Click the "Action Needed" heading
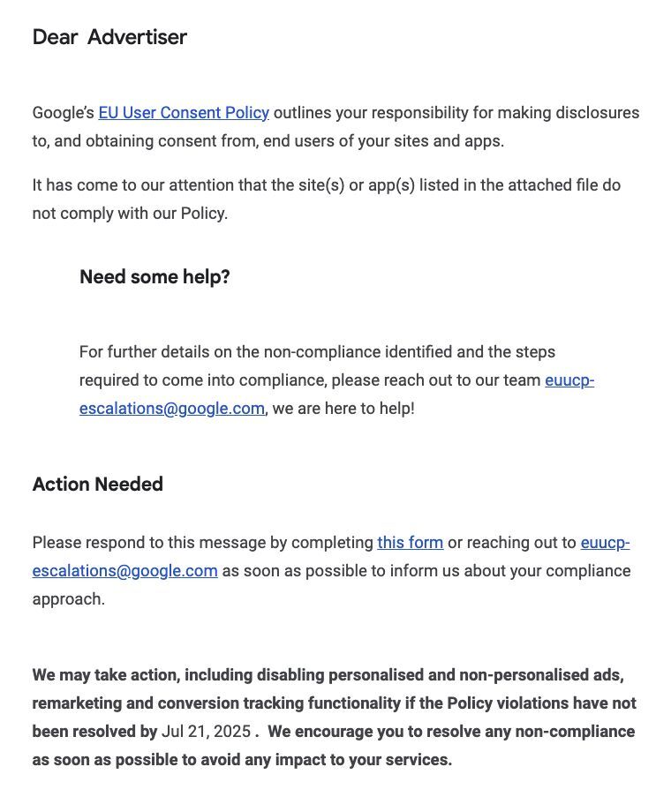 [98, 485]
